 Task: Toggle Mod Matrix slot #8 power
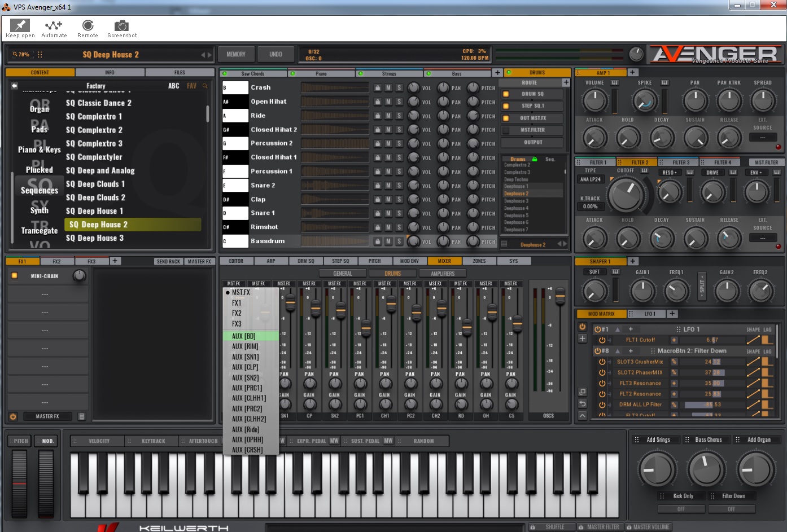point(597,351)
